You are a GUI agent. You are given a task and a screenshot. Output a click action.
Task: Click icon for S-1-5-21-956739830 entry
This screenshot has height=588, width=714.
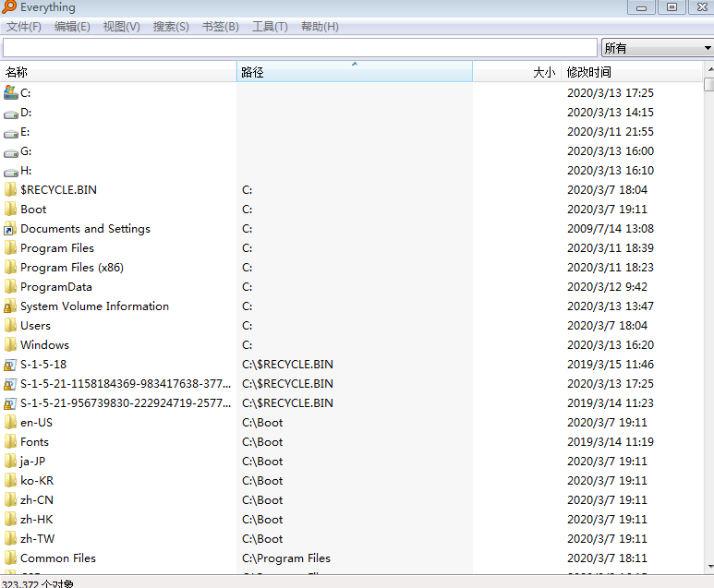10,403
